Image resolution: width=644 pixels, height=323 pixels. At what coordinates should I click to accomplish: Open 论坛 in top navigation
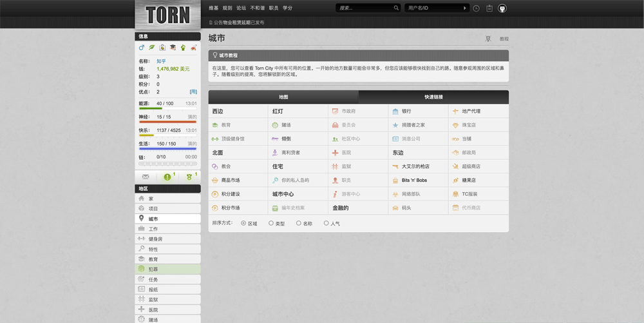[241, 8]
